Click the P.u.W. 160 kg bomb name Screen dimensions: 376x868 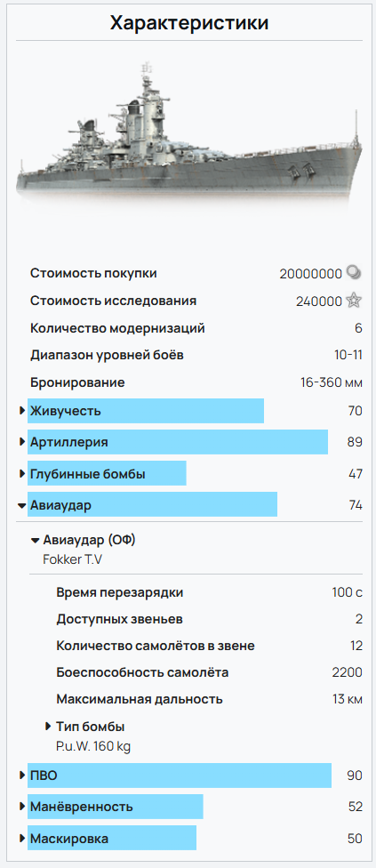coord(93,746)
